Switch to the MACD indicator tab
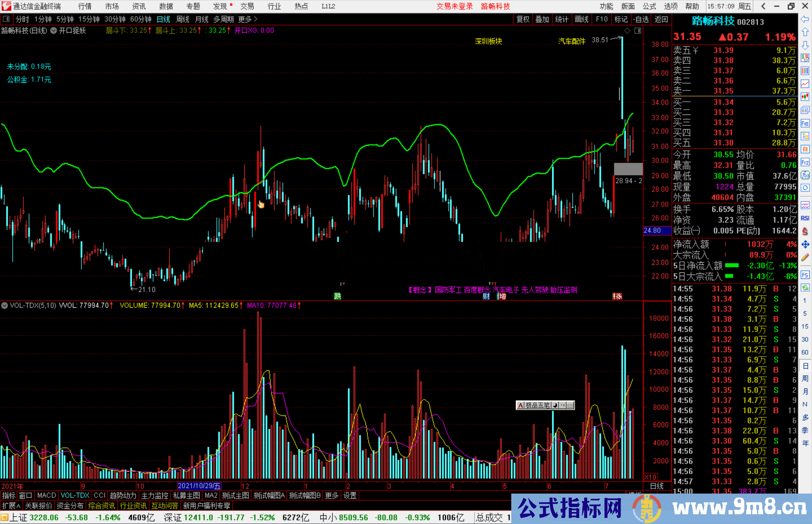This screenshot has height=524, width=812. click(x=47, y=495)
